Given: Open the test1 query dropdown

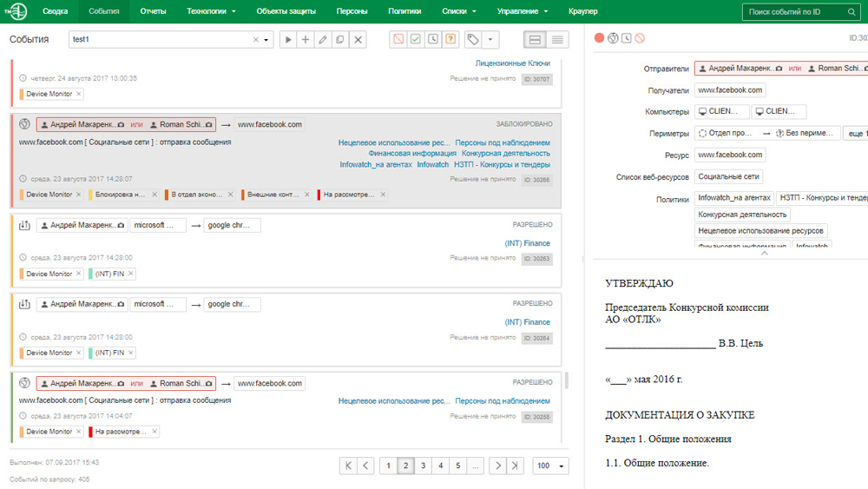Looking at the screenshot, I should click(x=266, y=40).
